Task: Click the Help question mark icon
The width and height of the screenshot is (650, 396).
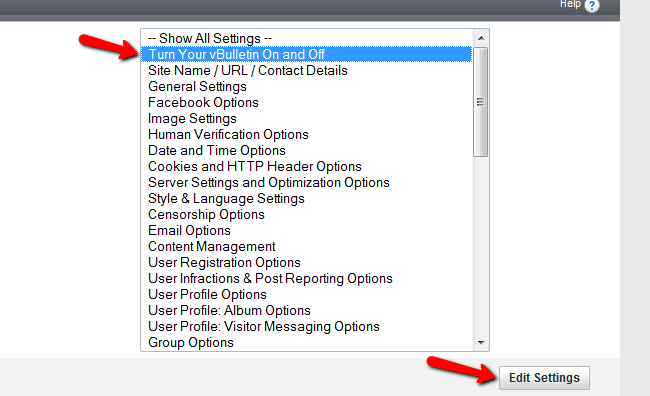Action: (592, 5)
